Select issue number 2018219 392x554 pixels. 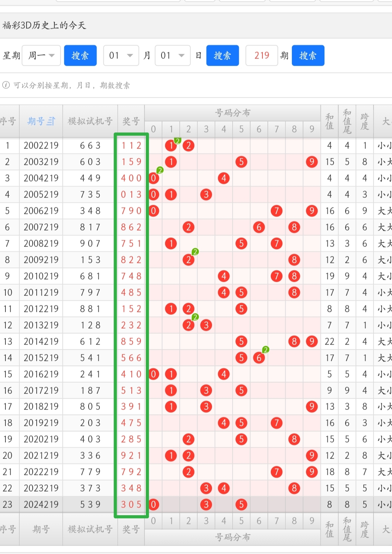pyautogui.click(x=41, y=407)
